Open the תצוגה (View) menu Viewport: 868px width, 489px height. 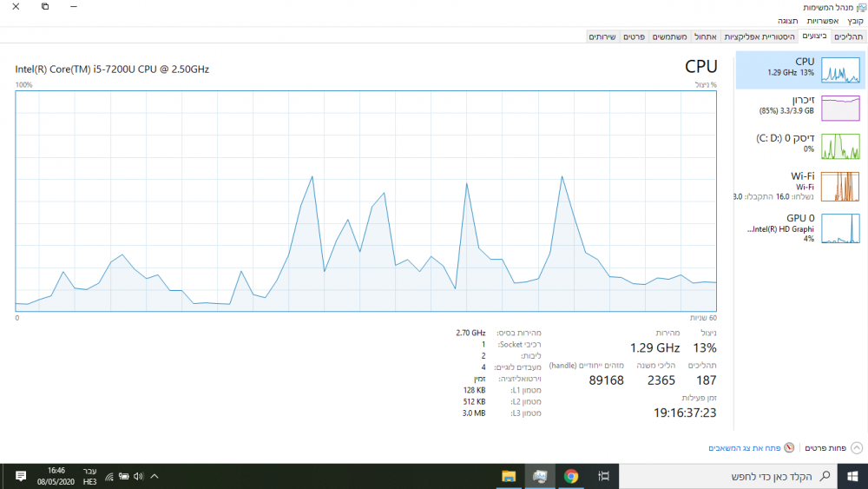tap(787, 21)
